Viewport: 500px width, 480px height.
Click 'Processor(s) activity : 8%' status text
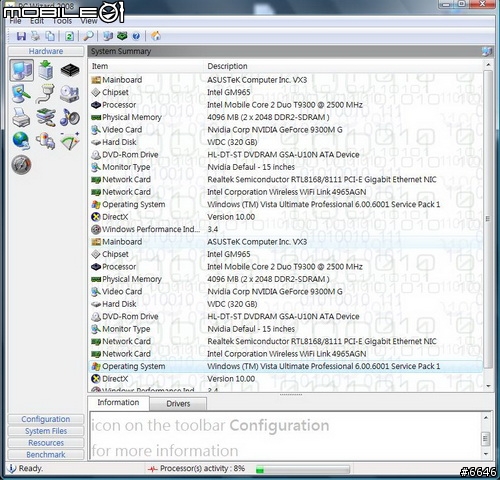pyautogui.click(x=202, y=468)
